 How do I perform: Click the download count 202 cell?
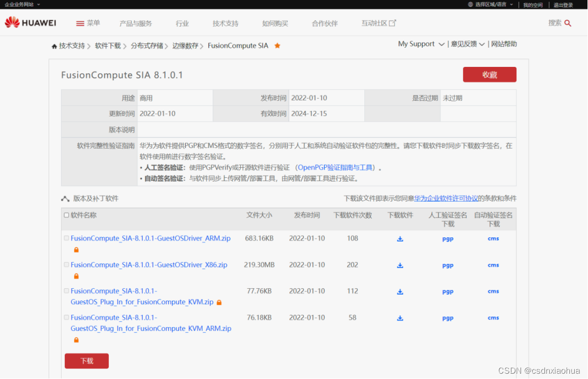[x=352, y=265]
